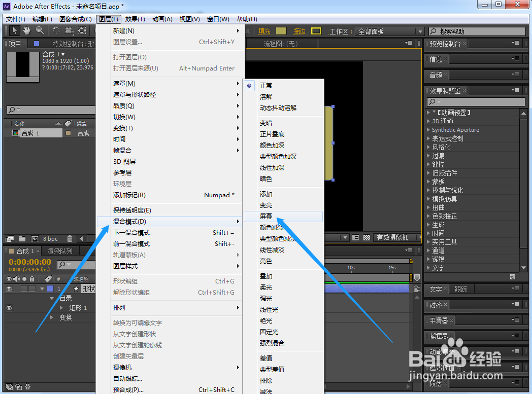Screen dimensions: 532x394
Task: Select the Zoom magnifier tool
Action: click(40, 31)
